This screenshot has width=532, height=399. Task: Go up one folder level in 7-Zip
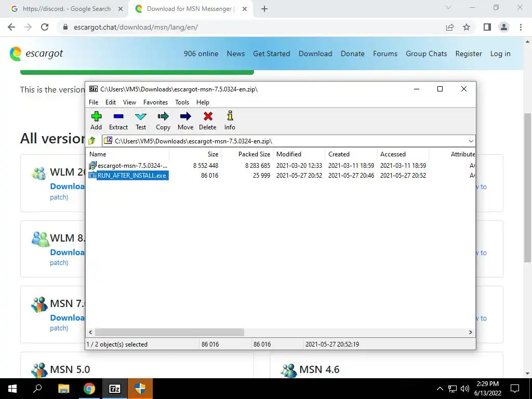tap(92, 141)
